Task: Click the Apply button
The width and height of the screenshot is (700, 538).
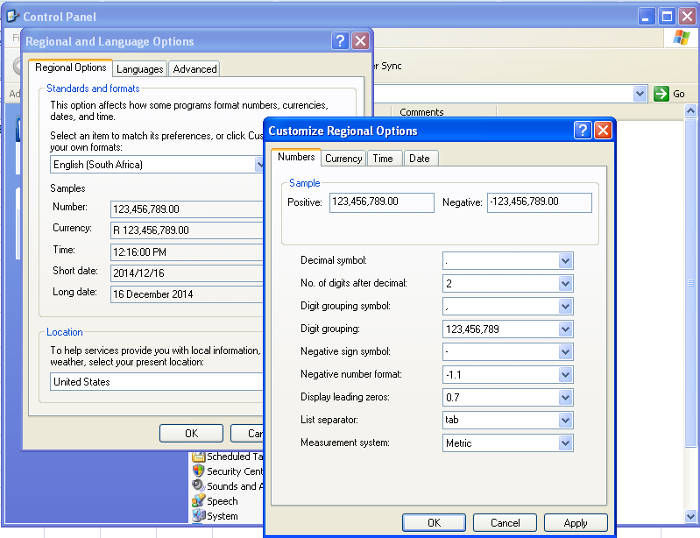Action: tap(575, 522)
